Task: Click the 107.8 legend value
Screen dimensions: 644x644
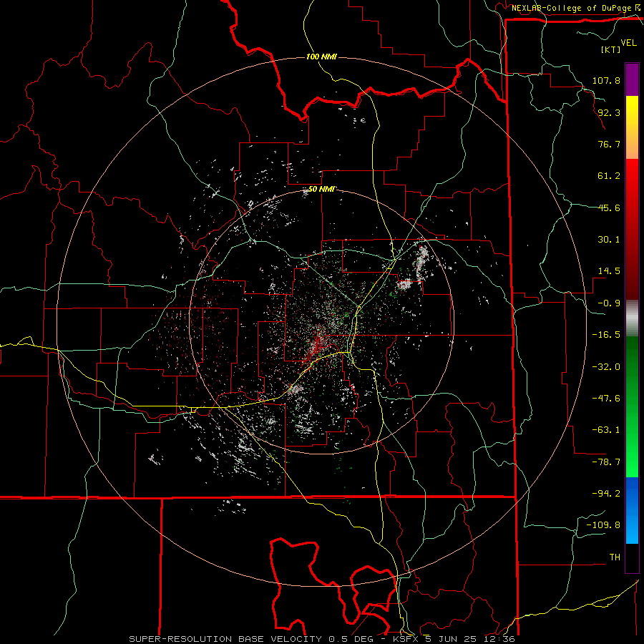Action: pyautogui.click(x=606, y=80)
